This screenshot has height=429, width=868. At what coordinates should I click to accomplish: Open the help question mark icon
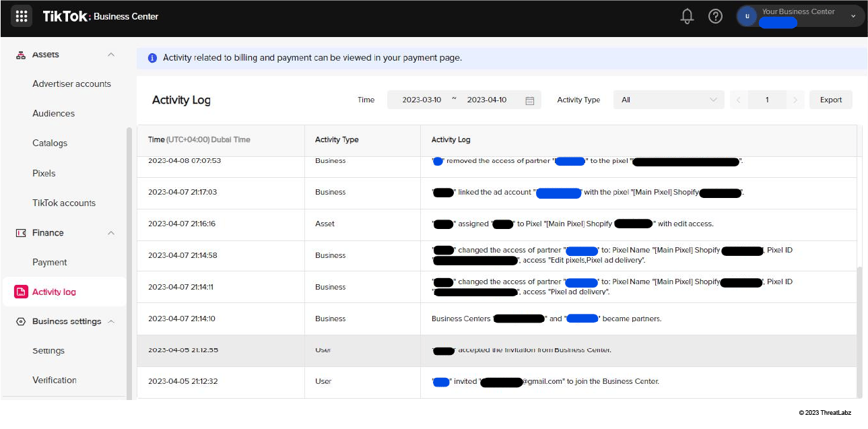coord(715,16)
